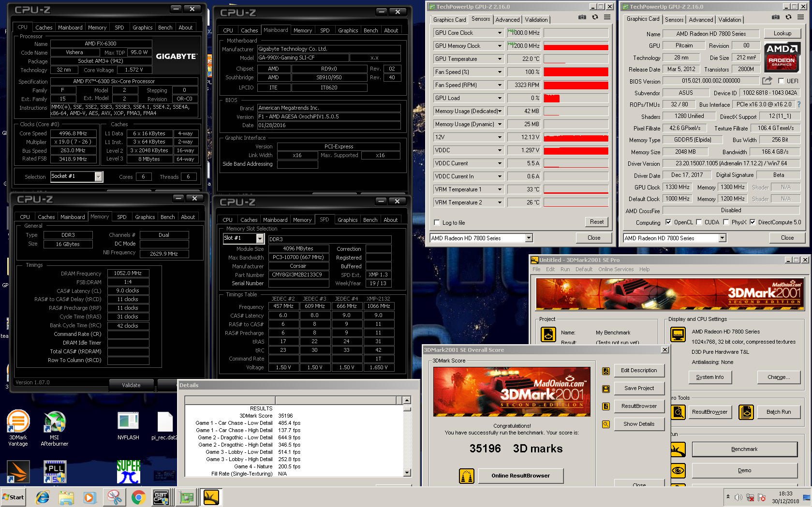812x507 pixels.
Task: Click the Batch Run stacked pages icon
Action: pyautogui.click(x=747, y=412)
